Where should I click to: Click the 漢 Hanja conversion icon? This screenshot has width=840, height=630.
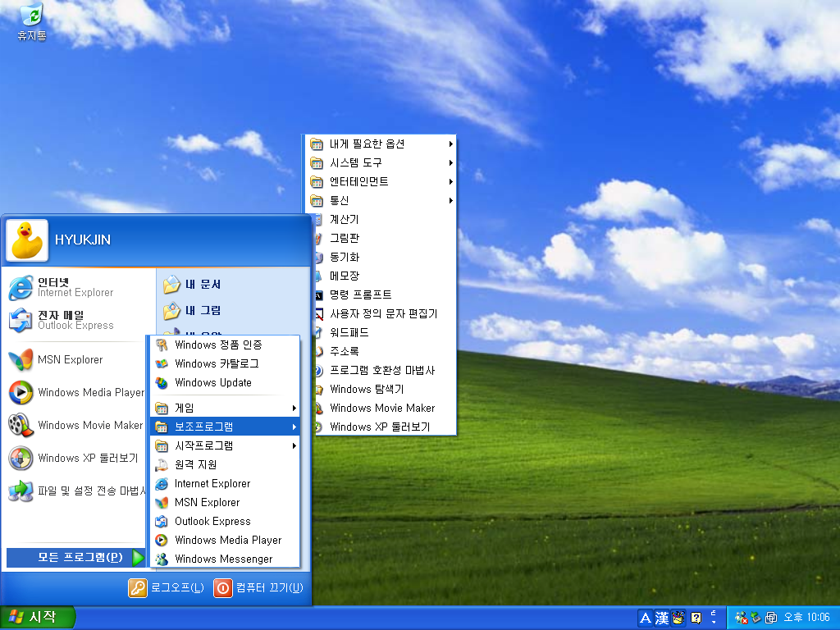point(662,618)
